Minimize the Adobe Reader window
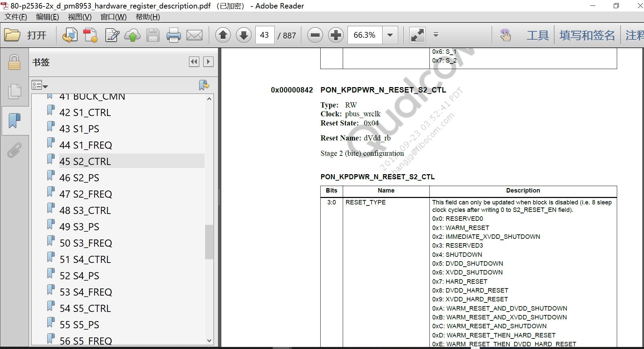644x349 pixels. coord(593,6)
